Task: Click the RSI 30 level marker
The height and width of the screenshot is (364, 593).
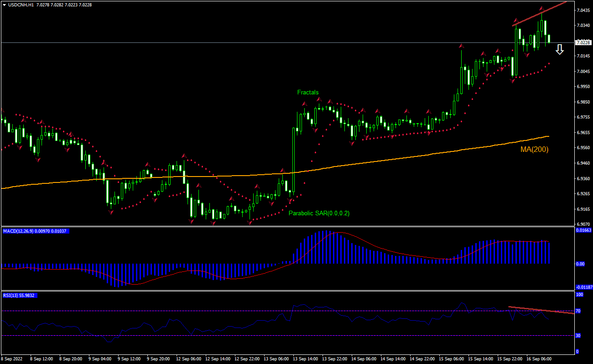Action: click(x=577, y=336)
